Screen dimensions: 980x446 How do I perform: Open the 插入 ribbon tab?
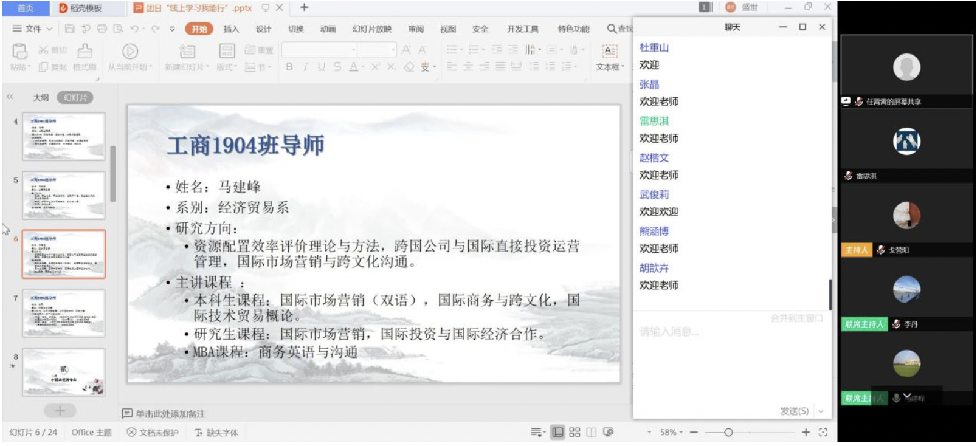pos(231,29)
